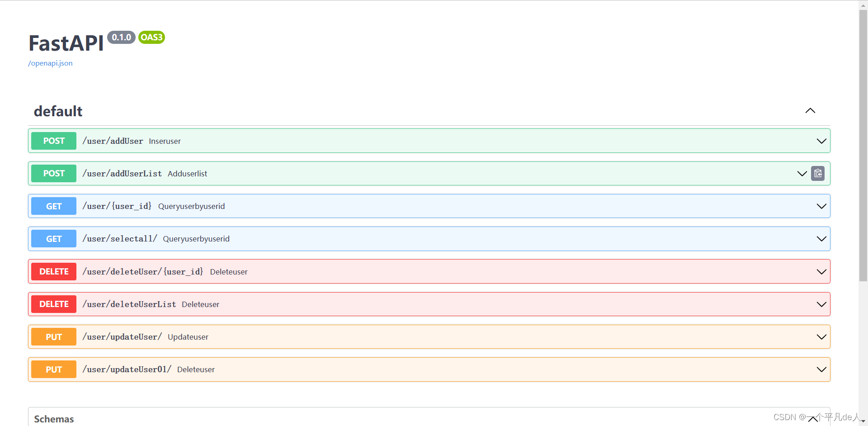Image resolution: width=868 pixels, height=426 pixels.
Task: Open the /user/updateUser/ path text
Action: (122, 337)
